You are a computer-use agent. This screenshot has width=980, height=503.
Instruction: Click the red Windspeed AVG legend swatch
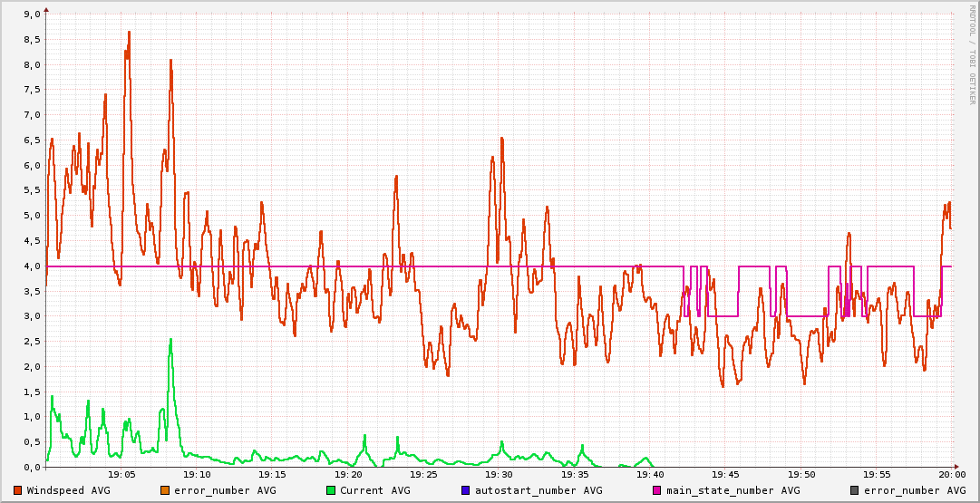(18, 490)
